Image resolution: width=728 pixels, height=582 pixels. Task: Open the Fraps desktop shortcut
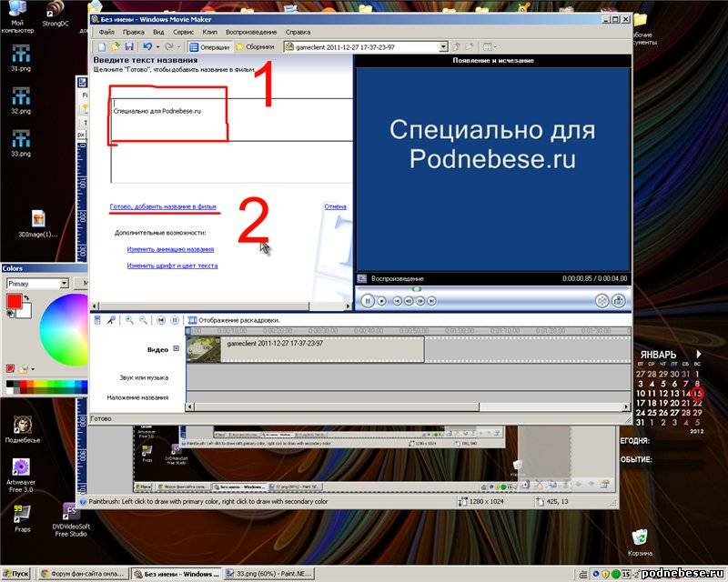point(22,518)
